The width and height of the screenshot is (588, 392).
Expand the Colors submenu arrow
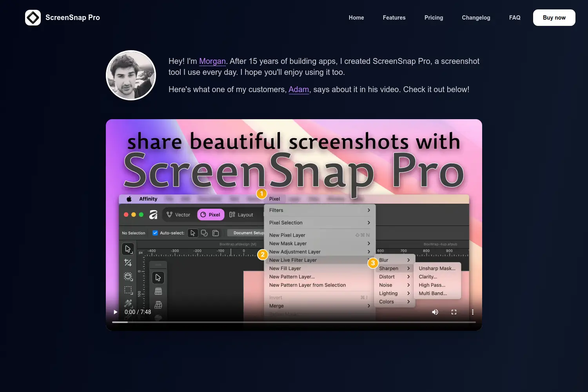408,302
